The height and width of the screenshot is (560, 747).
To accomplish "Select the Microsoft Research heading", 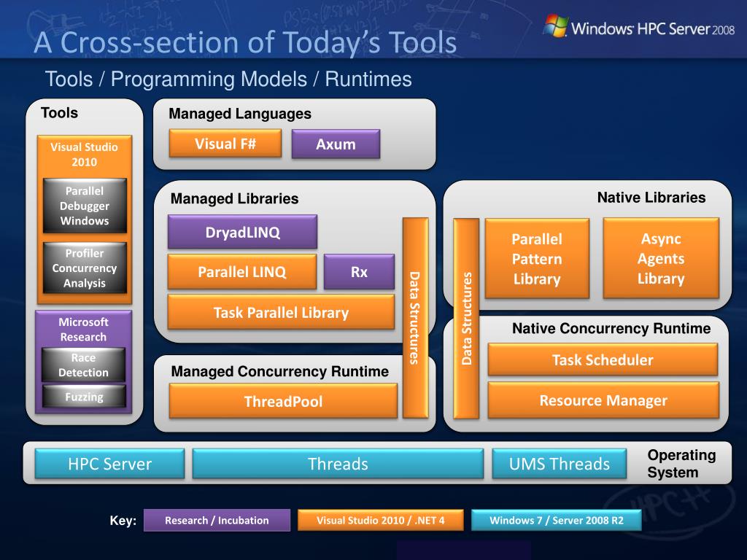I will point(83,329).
